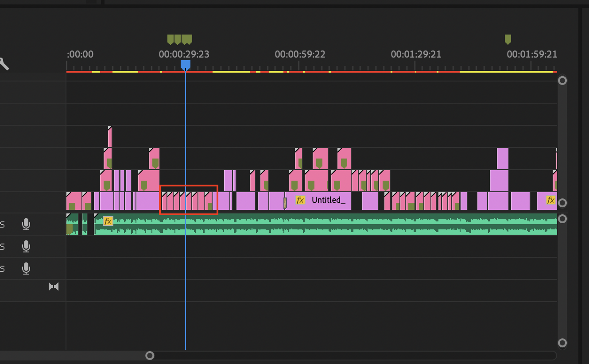Click the fx badge on the Untitled_ clip

point(300,200)
